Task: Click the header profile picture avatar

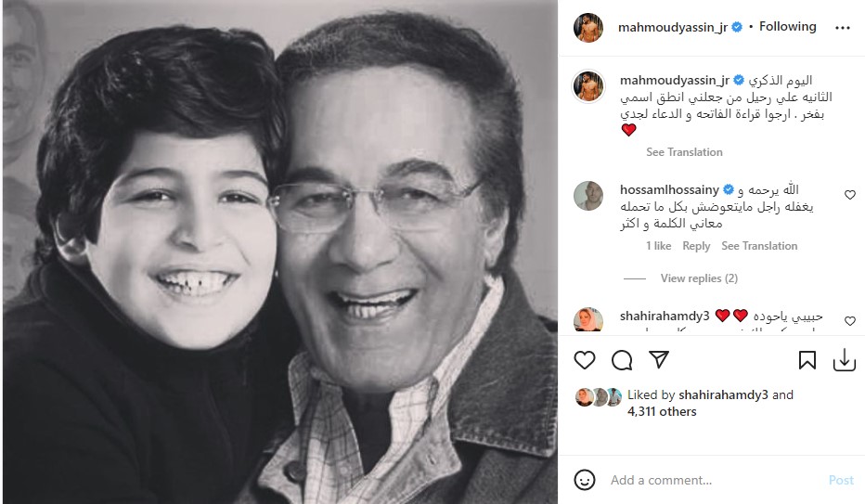Action: [588, 28]
